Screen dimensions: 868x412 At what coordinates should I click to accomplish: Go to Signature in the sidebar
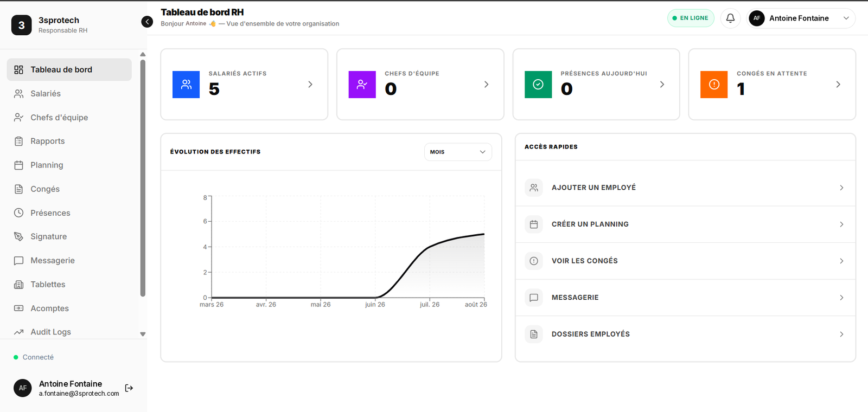click(69, 237)
